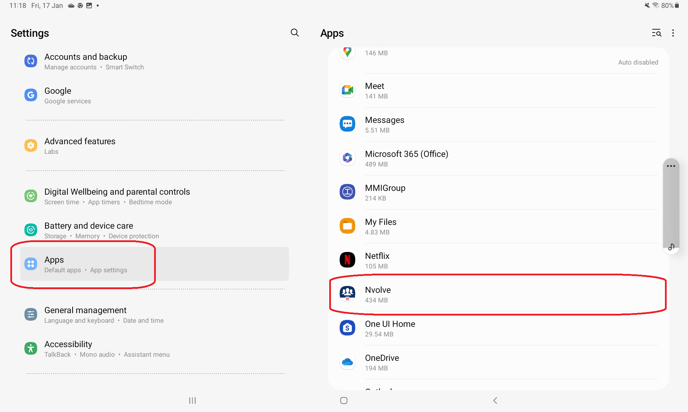
Task: Tap the Digital Wellbeing icon
Action: click(31, 196)
